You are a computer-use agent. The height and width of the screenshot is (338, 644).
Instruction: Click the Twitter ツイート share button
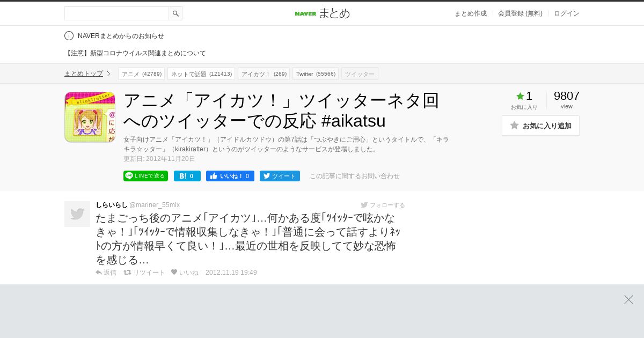click(x=280, y=176)
